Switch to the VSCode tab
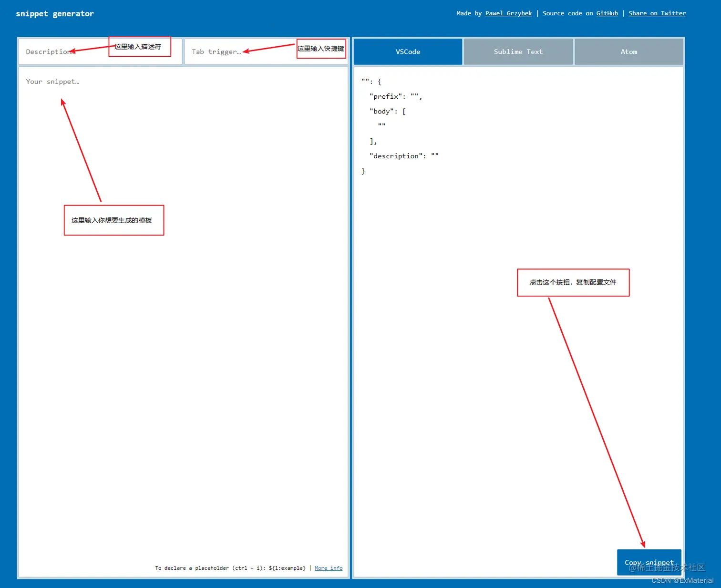This screenshot has height=588, width=721. pos(408,52)
